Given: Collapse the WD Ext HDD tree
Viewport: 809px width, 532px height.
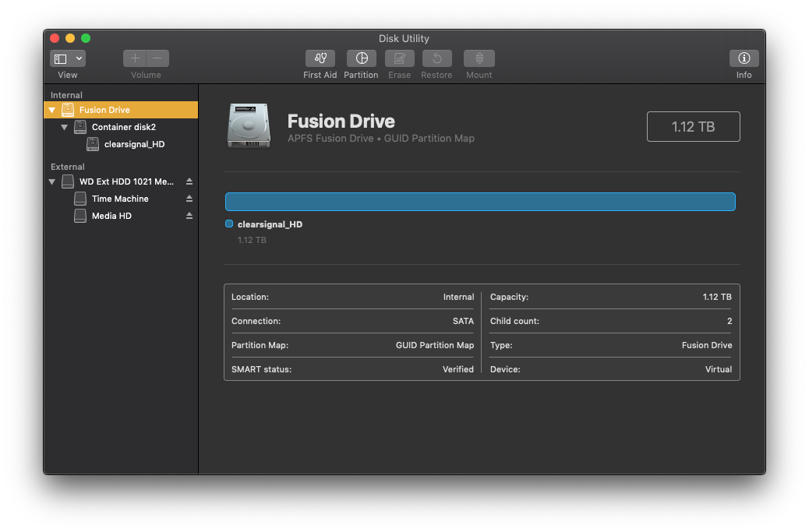Looking at the screenshot, I should click(52, 181).
